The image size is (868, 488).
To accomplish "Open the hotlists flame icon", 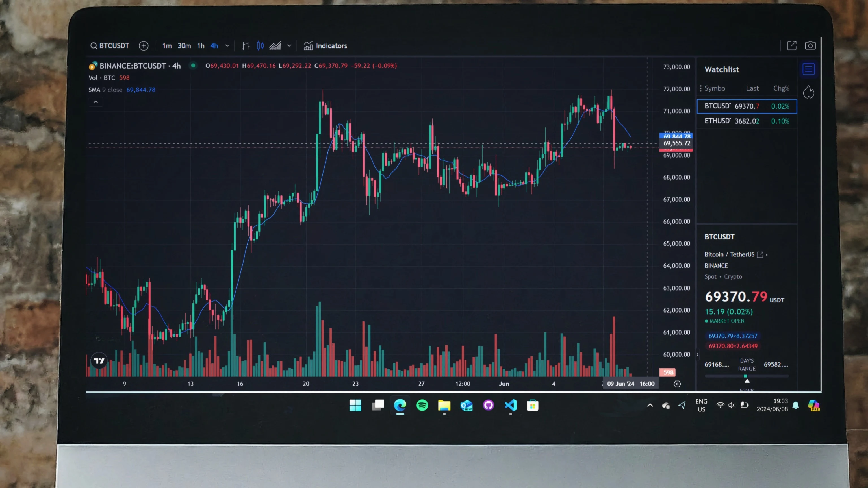I will coord(808,92).
